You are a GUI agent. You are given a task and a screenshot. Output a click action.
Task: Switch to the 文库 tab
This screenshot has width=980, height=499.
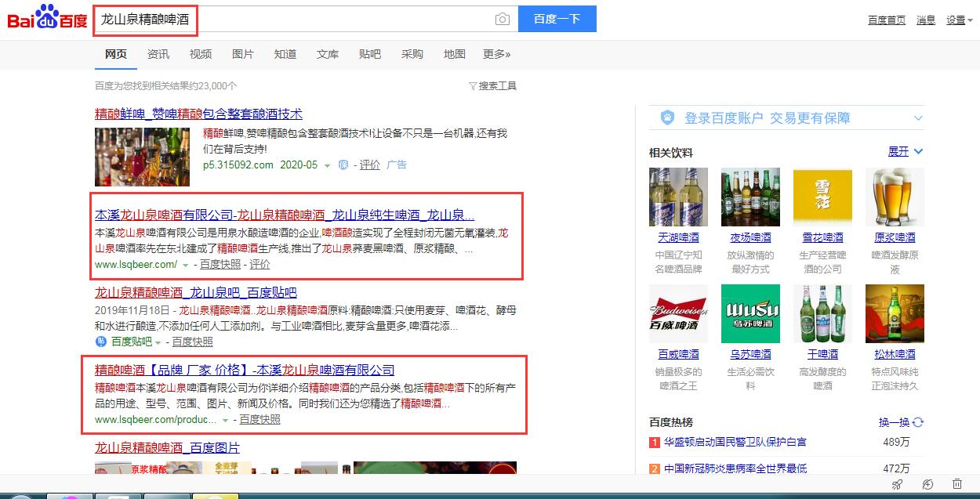tap(328, 54)
